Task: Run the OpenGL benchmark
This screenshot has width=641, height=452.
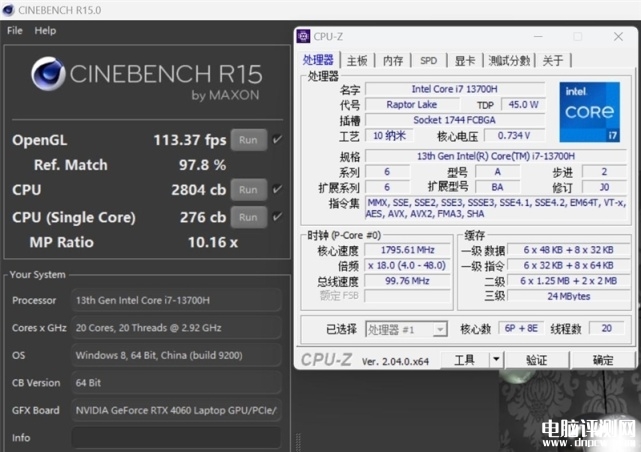Action: (x=249, y=140)
